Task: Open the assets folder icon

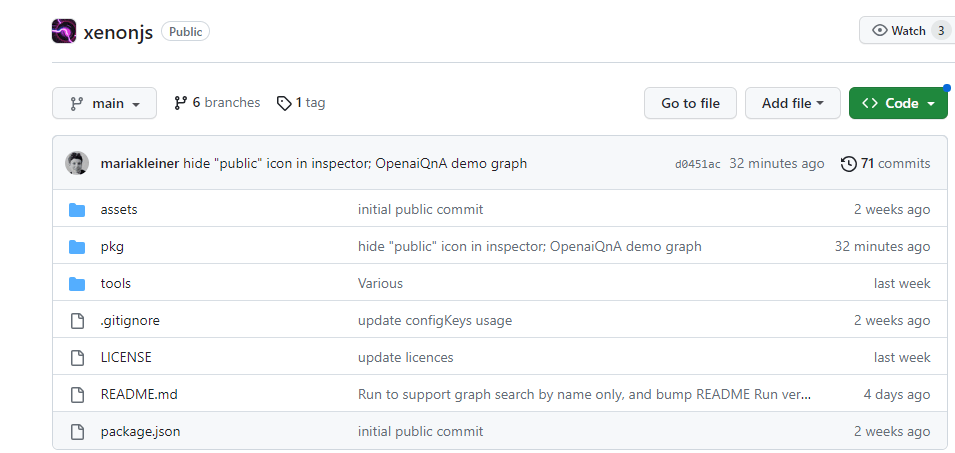Action: click(x=77, y=209)
